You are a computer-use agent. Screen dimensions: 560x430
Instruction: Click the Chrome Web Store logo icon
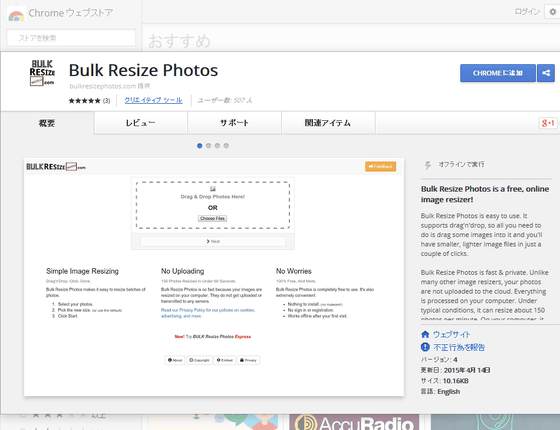pyautogui.click(x=16, y=14)
